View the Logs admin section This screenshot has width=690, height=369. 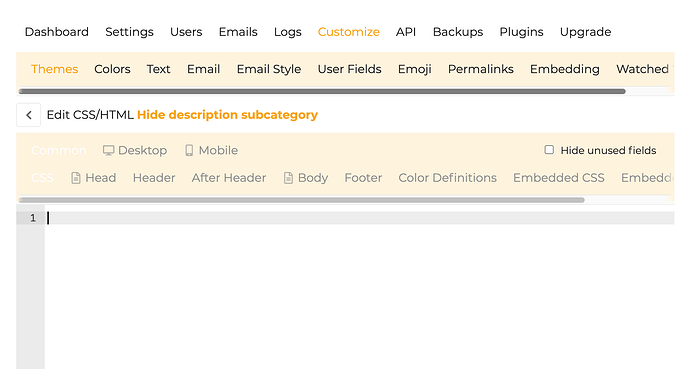288,32
